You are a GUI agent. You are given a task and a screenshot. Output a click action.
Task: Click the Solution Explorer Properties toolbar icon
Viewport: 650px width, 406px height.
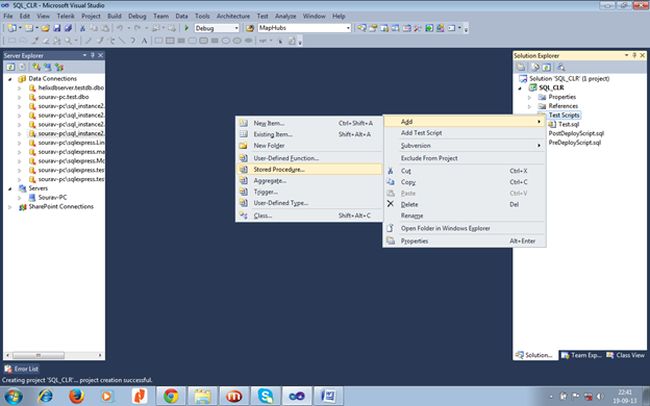tap(521, 67)
